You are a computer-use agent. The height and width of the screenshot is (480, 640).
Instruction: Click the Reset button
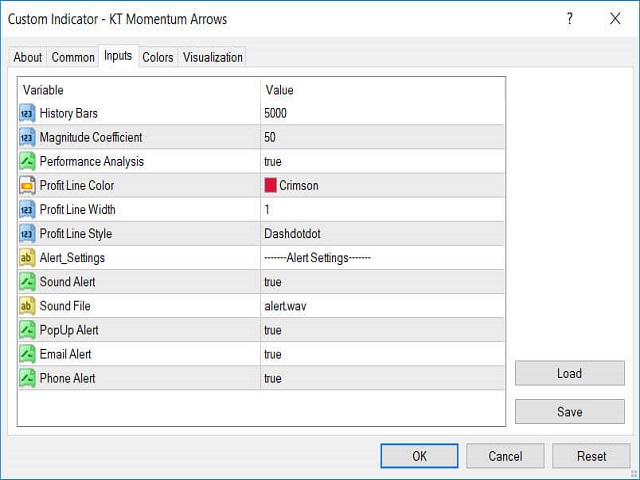591,456
